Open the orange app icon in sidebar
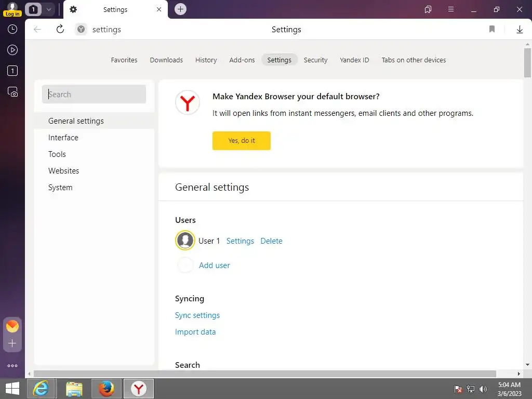The image size is (532, 399). (12, 326)
